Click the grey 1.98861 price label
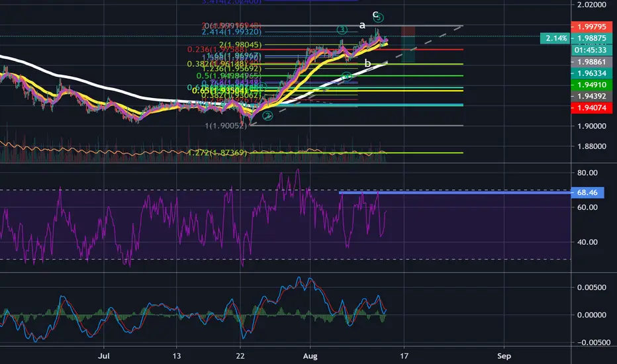 click(x=591, y=62)
